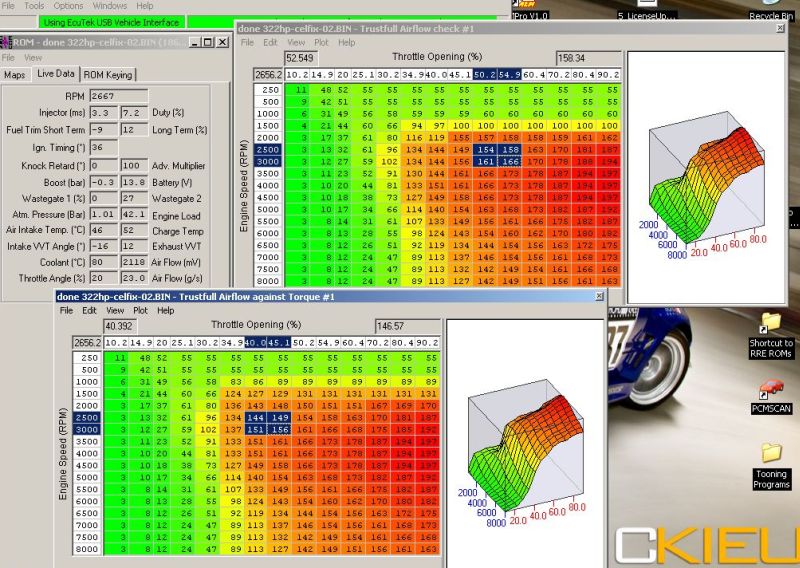Screen dimensions: 800x568
Task: Open the Options menu in main menubar
Action: 68,5
